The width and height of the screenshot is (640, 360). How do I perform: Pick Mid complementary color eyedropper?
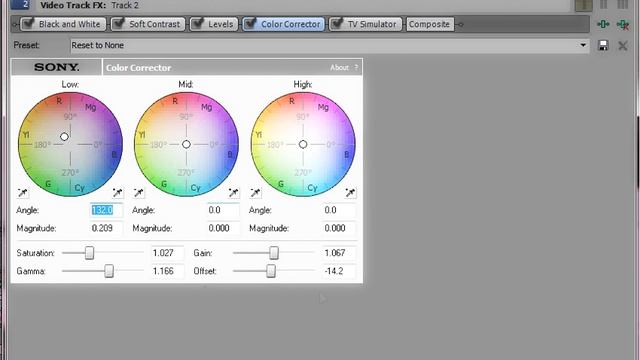coord(139,193)
